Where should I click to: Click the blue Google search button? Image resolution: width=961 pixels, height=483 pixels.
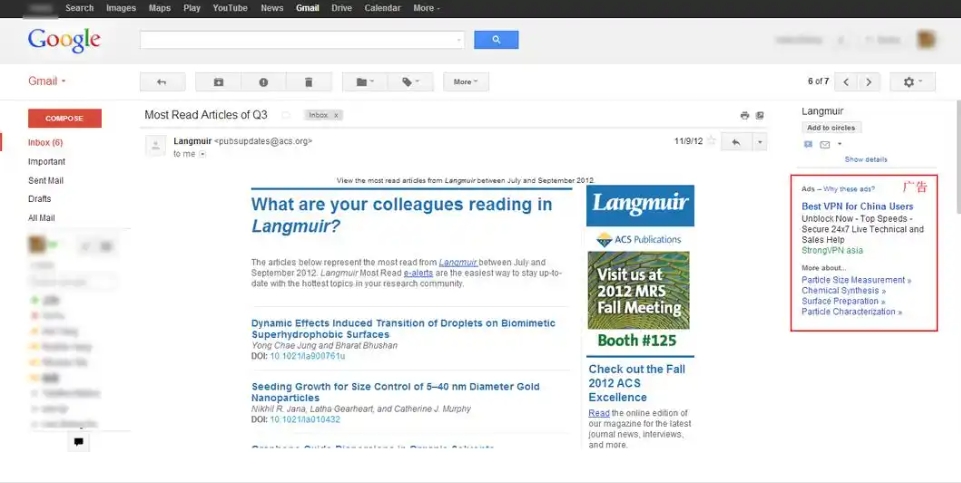[496, 40]
